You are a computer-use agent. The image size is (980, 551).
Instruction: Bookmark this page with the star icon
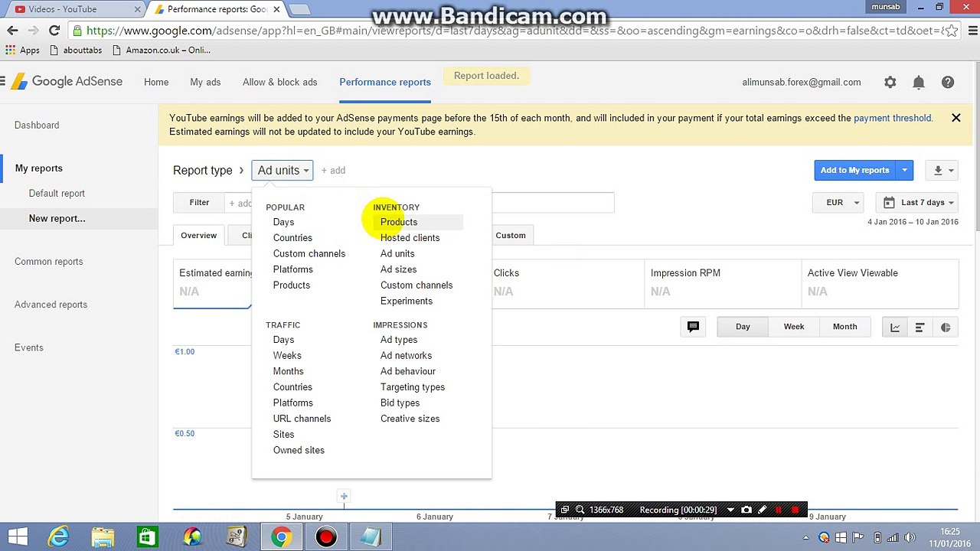(951, 31)
